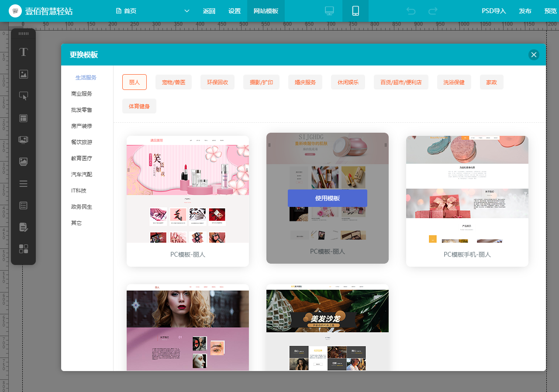559x392 pixels.
Task: Click 发布 to publish the site
Action: click(525, 11)
